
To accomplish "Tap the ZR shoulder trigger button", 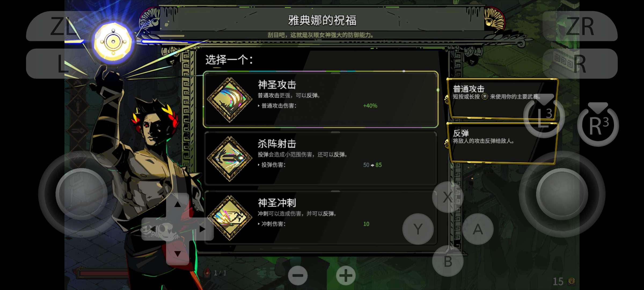I will [x=580, y=26].
